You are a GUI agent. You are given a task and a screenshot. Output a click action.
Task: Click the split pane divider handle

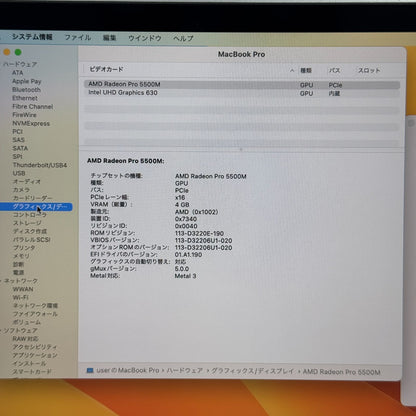pyautogui.click(x=241, y=150)
